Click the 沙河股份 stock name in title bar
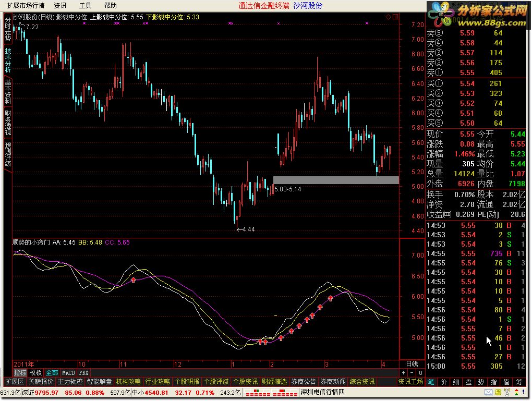Image resolution: width=532 pixels, height=401 pixels. tap(308, 5)
